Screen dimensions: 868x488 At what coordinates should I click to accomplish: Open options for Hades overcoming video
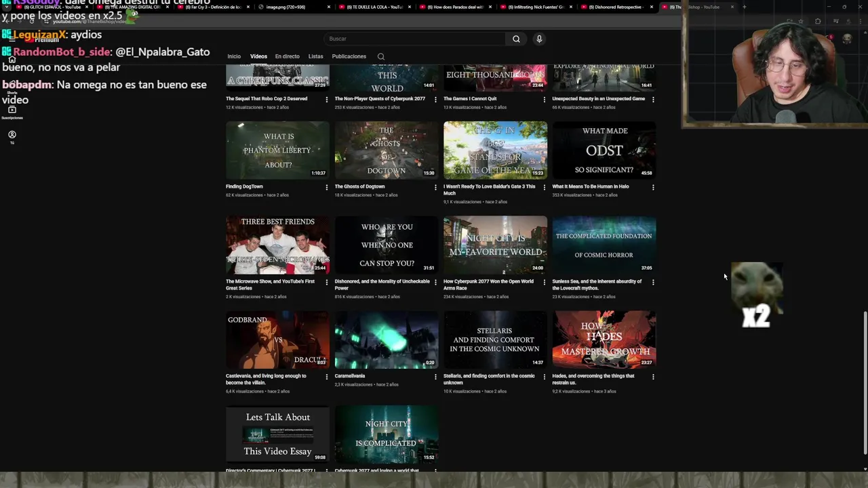pyautogui.click(x=653, y=377)
